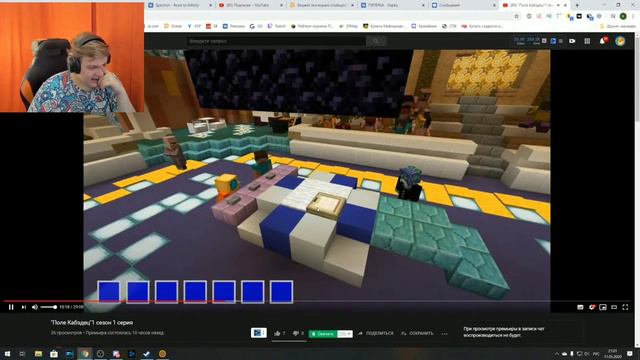Switch to Chrome on the taskbar
The image size is (640, 360).
click(85, 353)
